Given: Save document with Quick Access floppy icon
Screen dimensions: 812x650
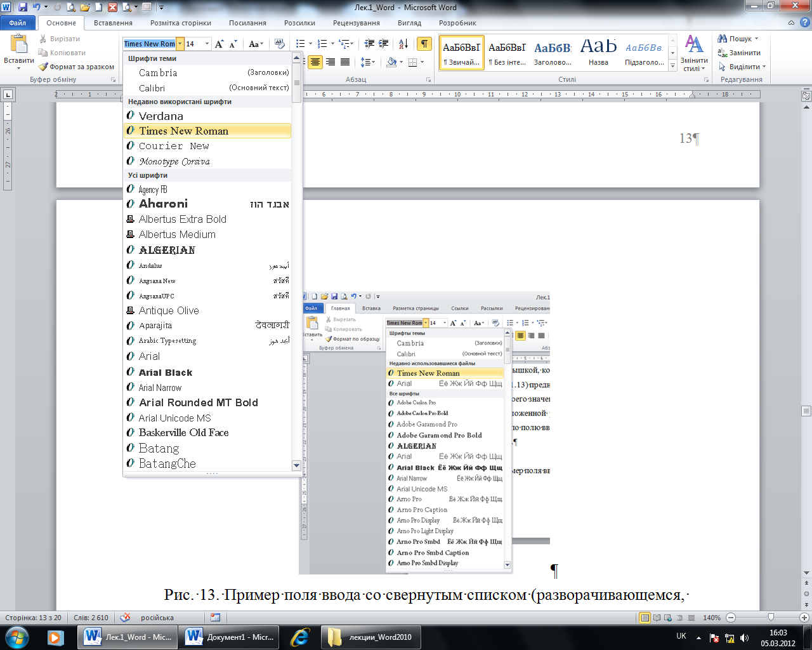Looking at the screenshot, I should pyautogui.click(x=23, y=8).
